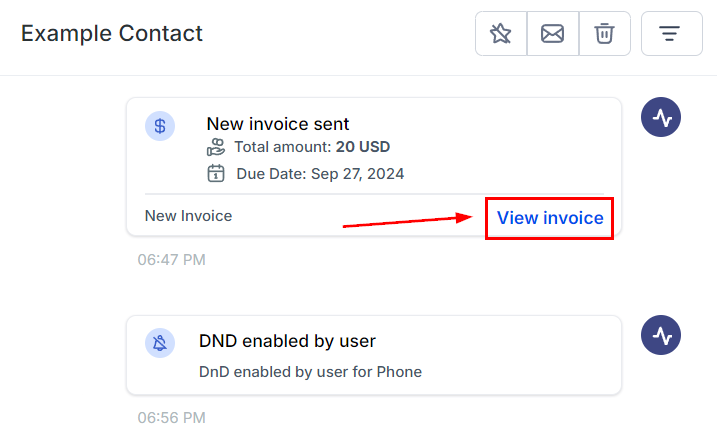This screenshot has width=717, height=445.
Task: Click the activity avatar next to DND card
Action: (661, 335)
